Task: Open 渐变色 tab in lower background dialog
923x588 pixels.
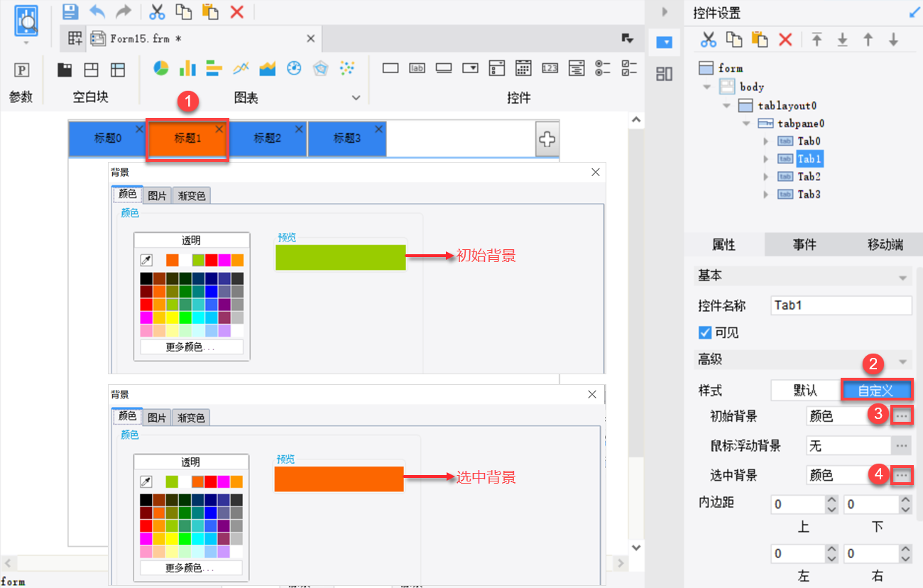Action: pos(190,418)
